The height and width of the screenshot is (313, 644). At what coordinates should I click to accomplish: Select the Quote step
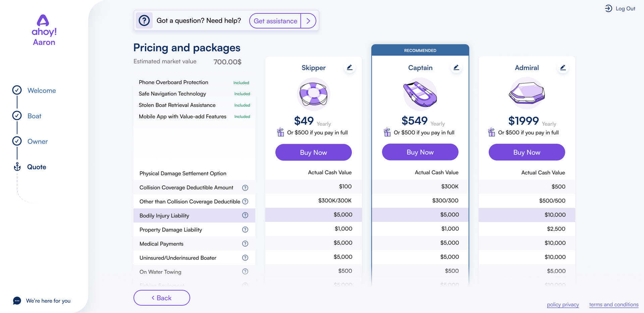pyautogui.click(x=37, y=167)
